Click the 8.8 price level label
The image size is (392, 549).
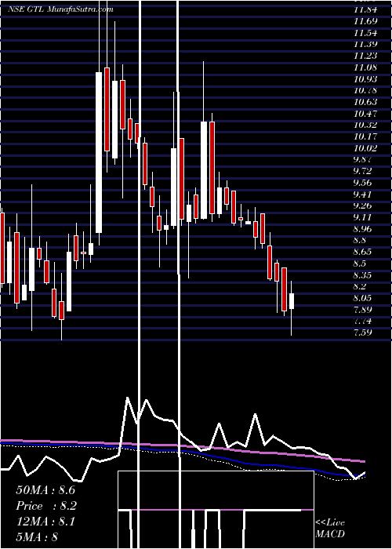point(360,240)
